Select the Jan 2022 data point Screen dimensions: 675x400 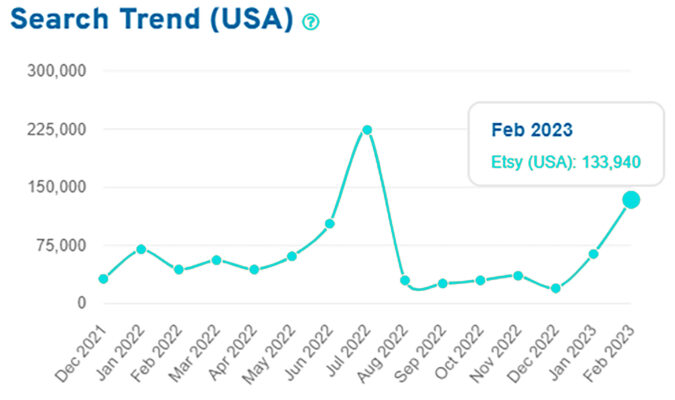tap(141, 249)
